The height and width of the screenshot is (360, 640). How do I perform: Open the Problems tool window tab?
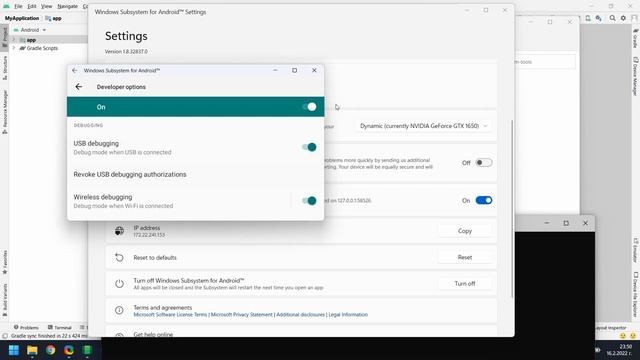click(26, 327)
